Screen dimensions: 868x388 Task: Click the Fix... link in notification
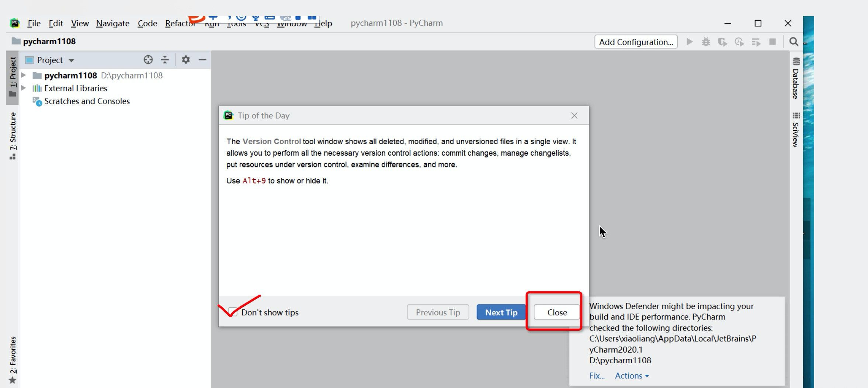click(x=597, y=376)
